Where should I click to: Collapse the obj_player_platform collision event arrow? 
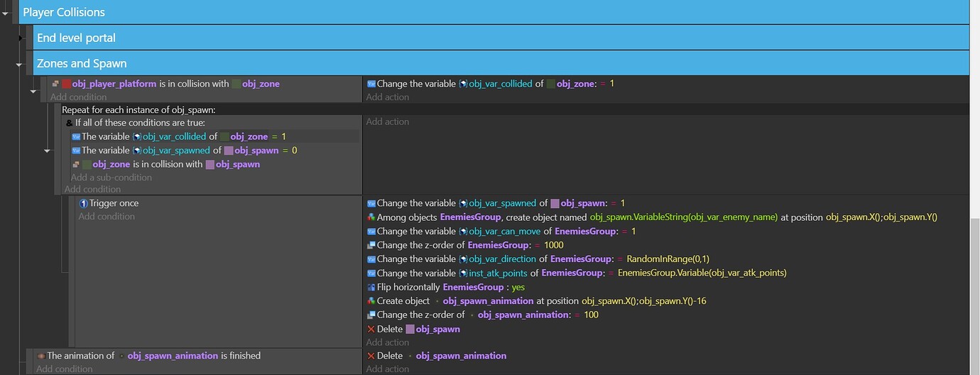pos(33,90)
